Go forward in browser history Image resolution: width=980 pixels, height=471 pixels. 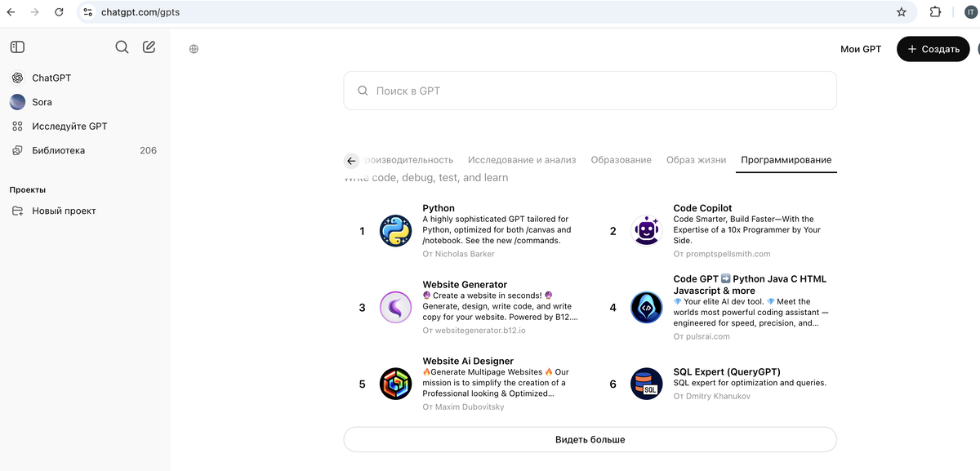34,12
